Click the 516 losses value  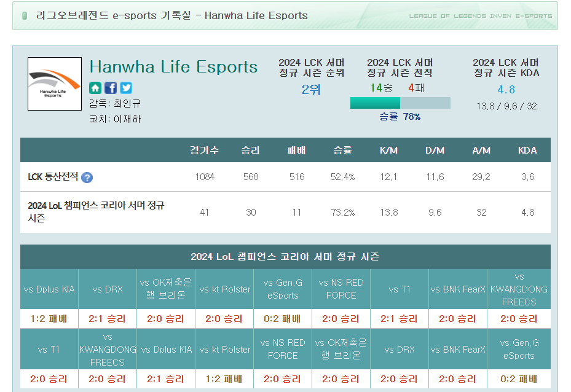pyautogui.click(x=297, y=177)
